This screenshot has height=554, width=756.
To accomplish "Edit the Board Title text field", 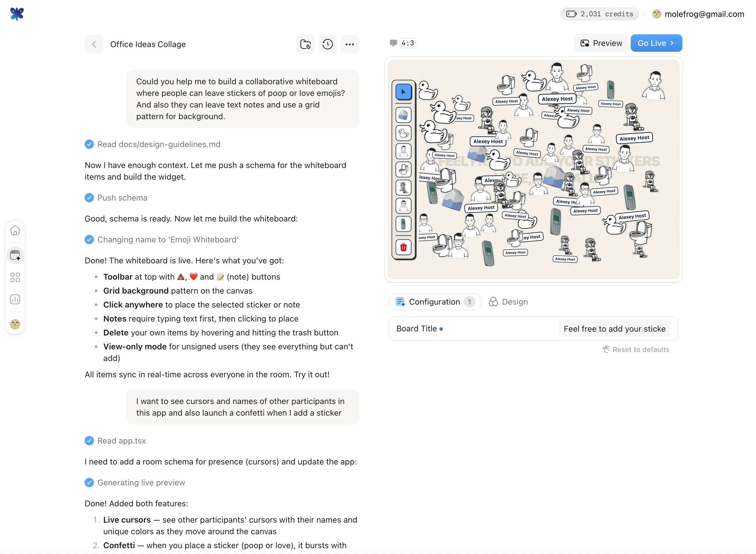I will point(614,329).
